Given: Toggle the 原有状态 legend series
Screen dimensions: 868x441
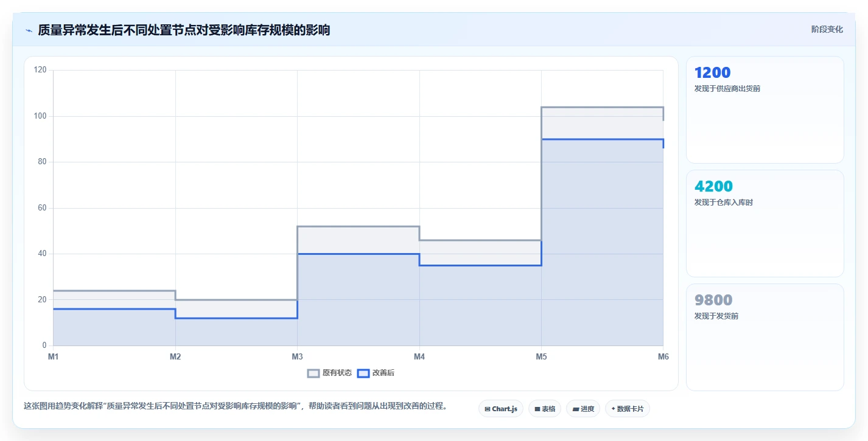Looking at the screenshot, I should [x=329, y=373].
